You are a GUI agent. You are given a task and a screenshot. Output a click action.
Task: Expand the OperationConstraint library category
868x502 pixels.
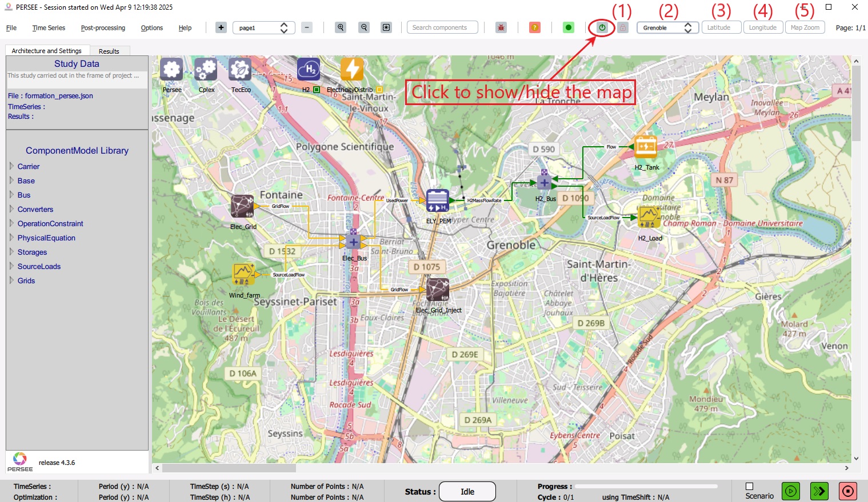(x=11, y=223)
